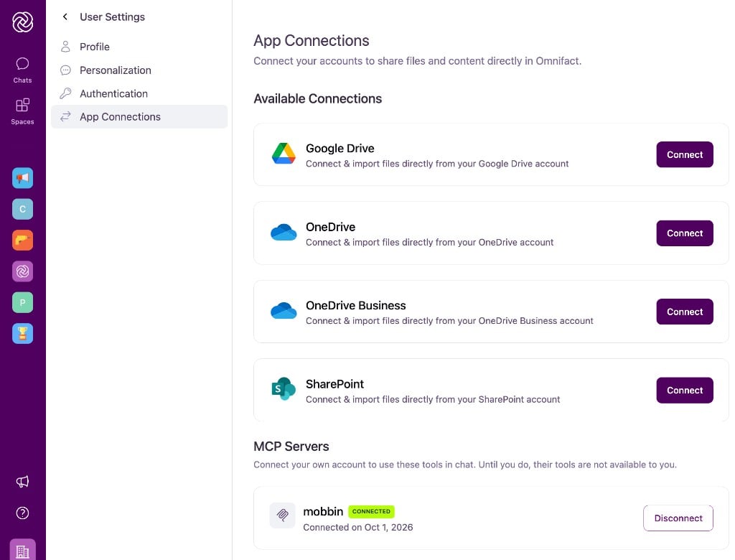Open Spaces from the sidebar
This screenshot has height=560, width=735.
coord(22,111)
